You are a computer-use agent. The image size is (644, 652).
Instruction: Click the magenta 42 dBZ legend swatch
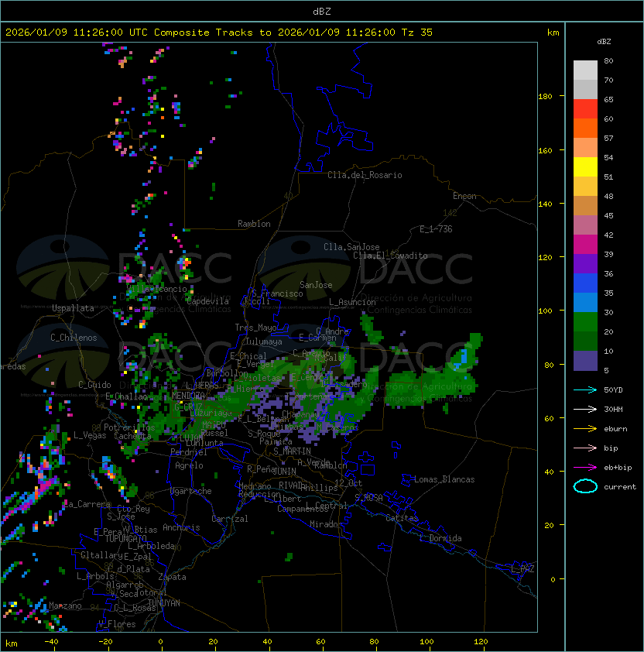585,245
